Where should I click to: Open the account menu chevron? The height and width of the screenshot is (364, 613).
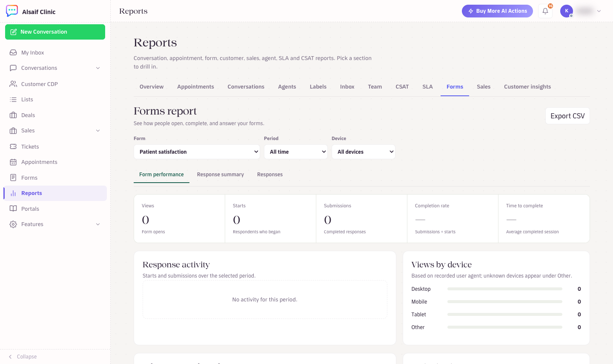(599, 11)
